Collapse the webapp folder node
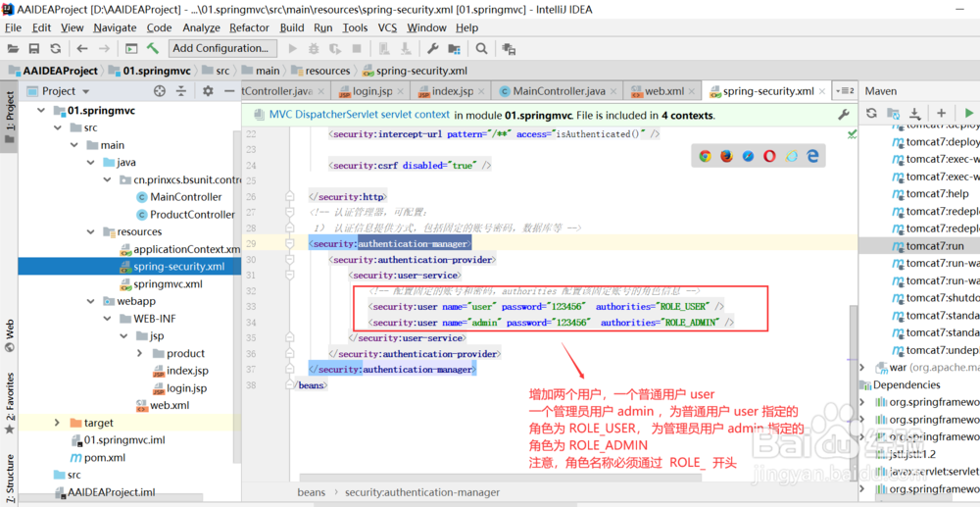 [90, 301]
